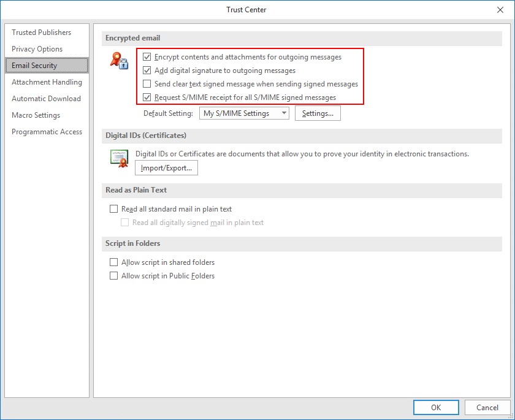Confirm changes with the OK button

[x=436, y=408]
